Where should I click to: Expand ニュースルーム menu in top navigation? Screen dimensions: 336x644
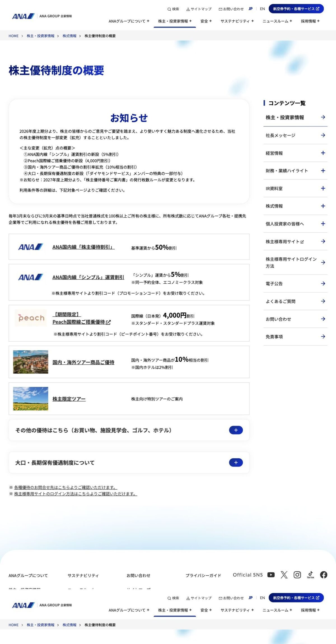tap(277, 21)
